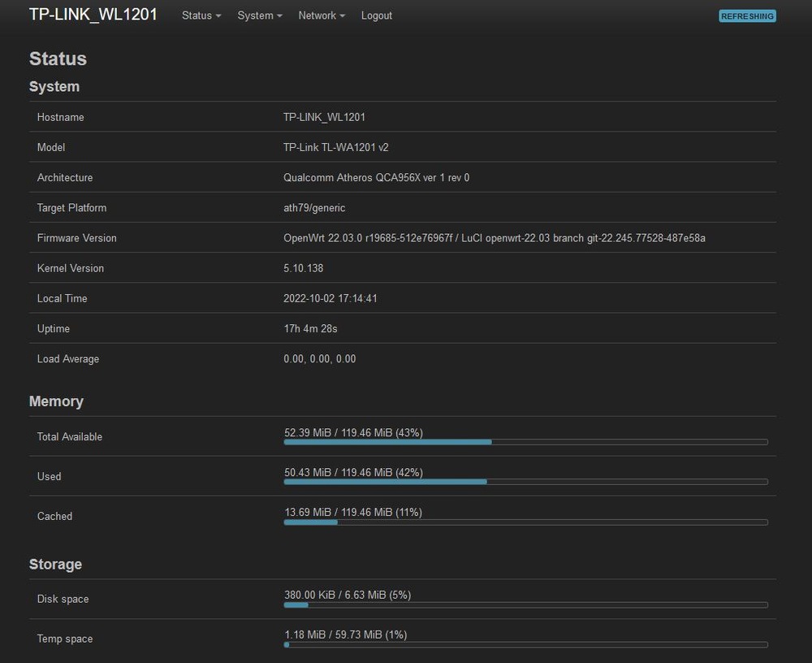Click the Local Time row label

point(63,298)
